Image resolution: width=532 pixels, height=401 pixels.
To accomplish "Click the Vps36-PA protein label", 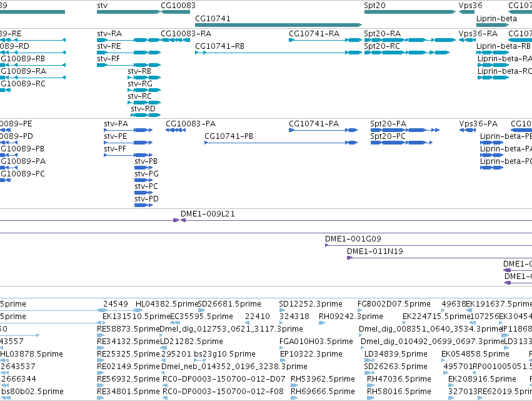I will [x=478, y=124].
